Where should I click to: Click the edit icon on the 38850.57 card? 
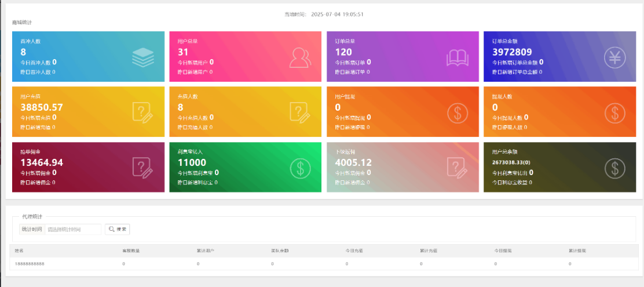coord(142,112)
